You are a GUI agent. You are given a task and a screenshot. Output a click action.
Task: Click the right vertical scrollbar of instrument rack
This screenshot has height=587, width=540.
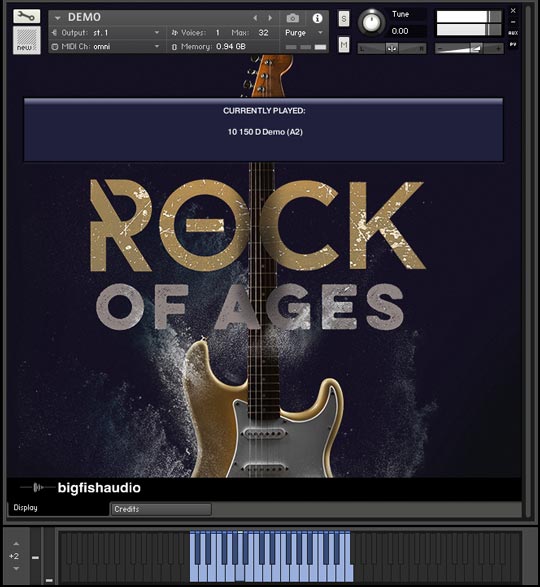(x=528, y=261)
